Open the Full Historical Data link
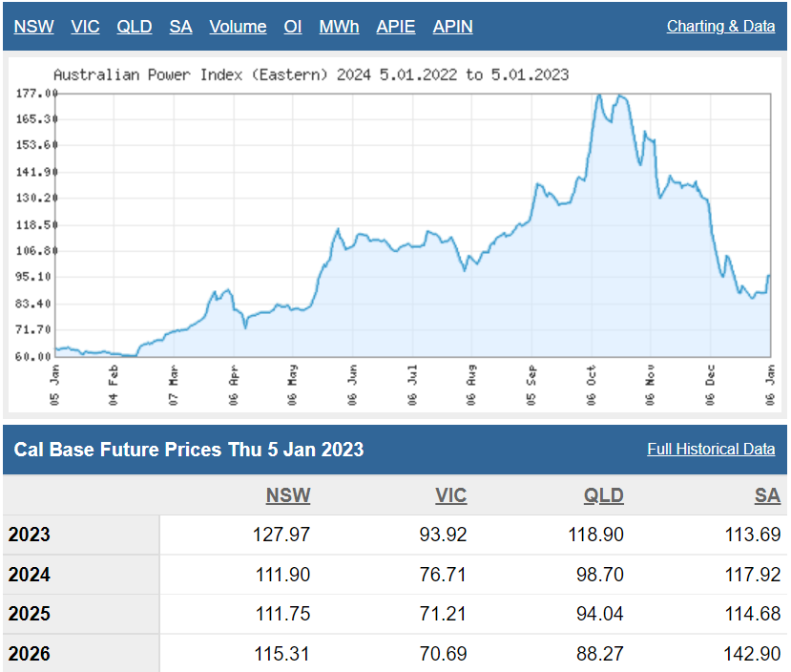Screen dimensions: 791x672 pos(711,449)
